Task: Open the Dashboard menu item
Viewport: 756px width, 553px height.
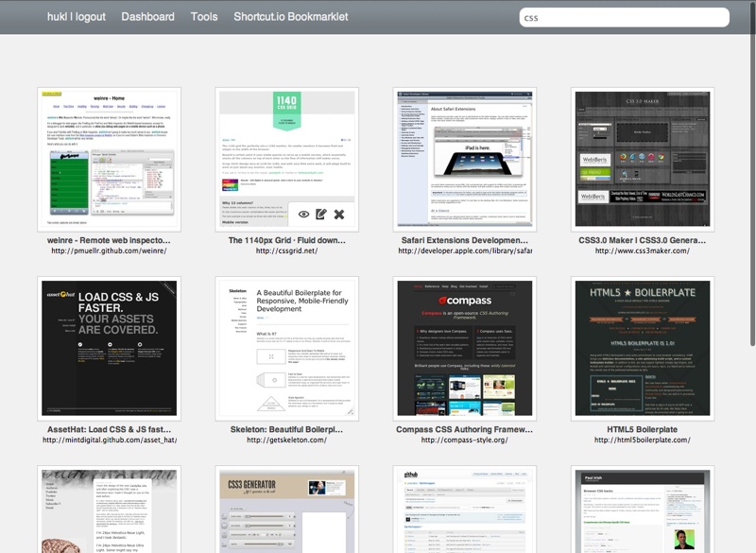Action: [147, 17]
